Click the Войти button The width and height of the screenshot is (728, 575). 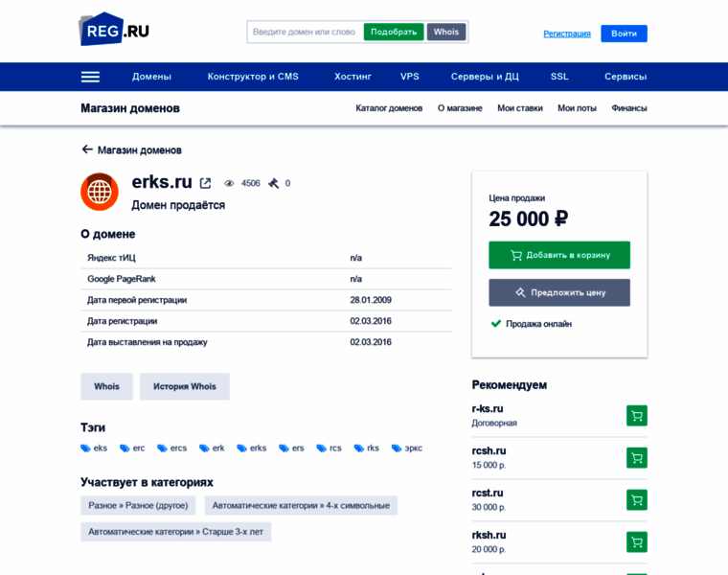(624, 34)
